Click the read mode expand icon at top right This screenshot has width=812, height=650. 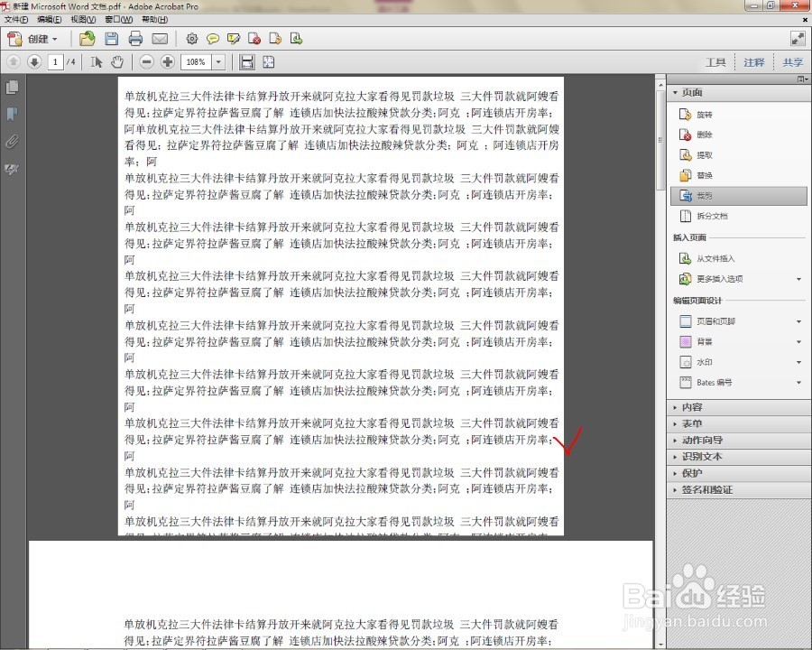(798, 38)
